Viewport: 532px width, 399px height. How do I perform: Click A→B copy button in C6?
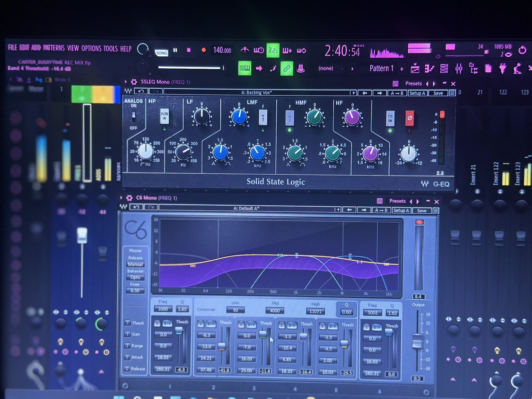pos(381,210)
